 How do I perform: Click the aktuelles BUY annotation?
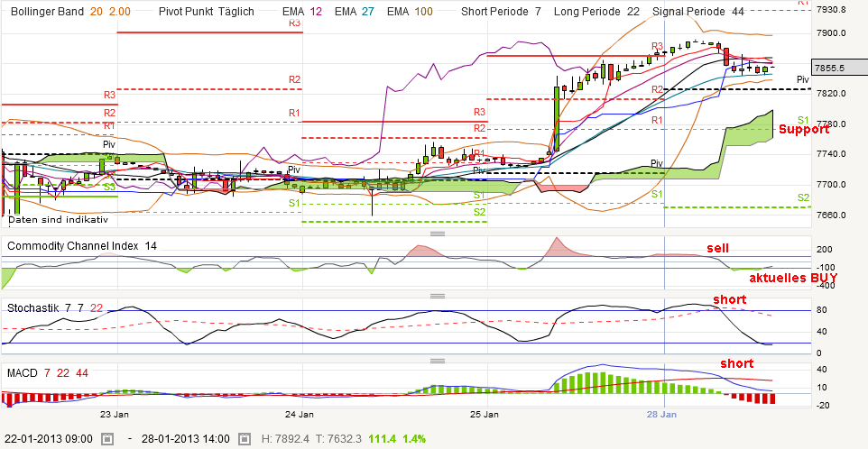pyautogui.click(x=794, y=278)
